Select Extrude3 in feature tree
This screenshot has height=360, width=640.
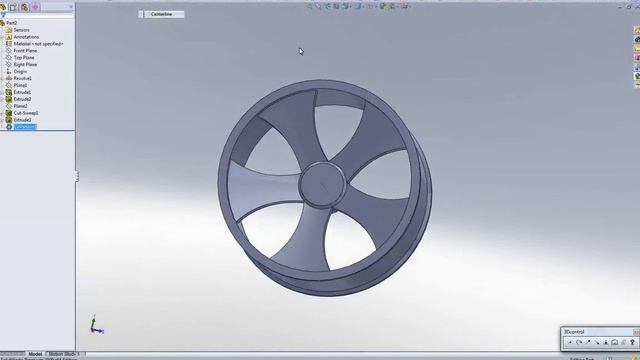[22, 120]
